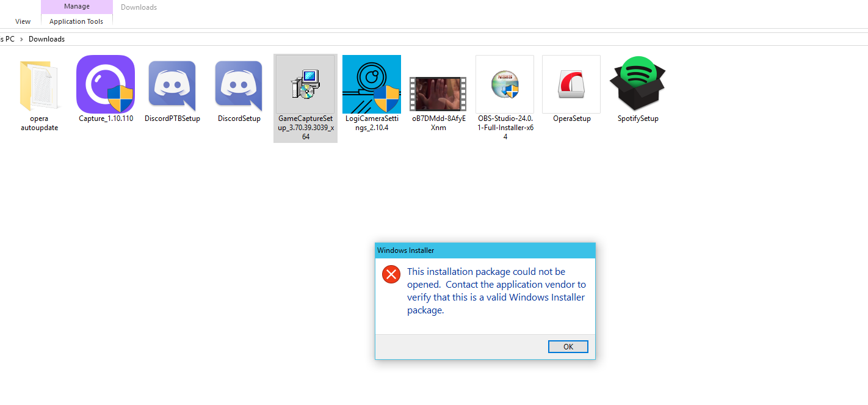868x405 pixels.
Task: Open the opera autoupdate folder
Action: tap(39, 86)
